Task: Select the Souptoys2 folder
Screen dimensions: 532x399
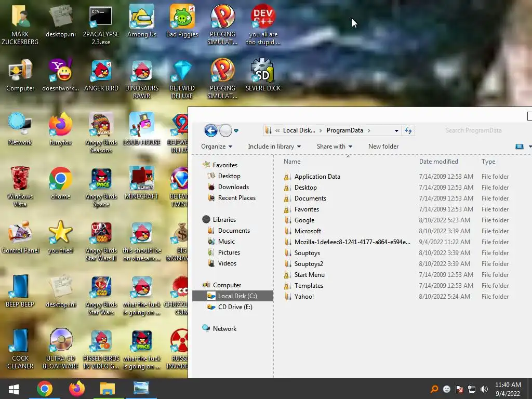Action: click(x=397, y=263)
